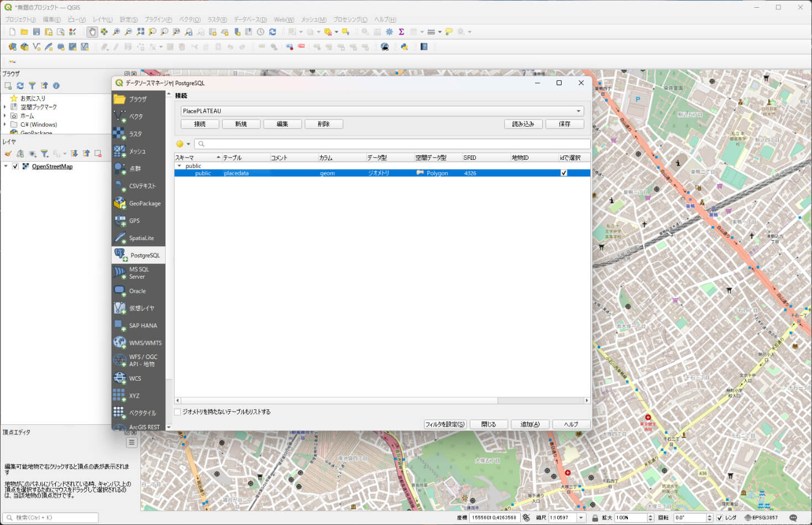Click the New (新規) connection button

click(x=241, y=124)
